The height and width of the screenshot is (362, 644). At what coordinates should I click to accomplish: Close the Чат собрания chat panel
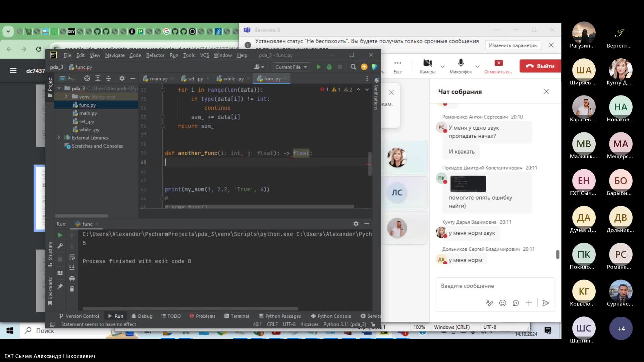point(546,92)
